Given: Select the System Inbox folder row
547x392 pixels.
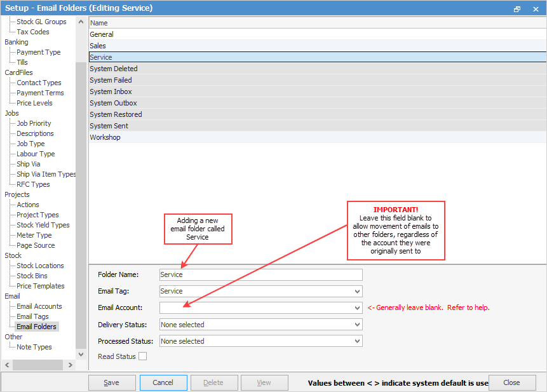Looking at the screenshot, I should (x=318, y=91).
